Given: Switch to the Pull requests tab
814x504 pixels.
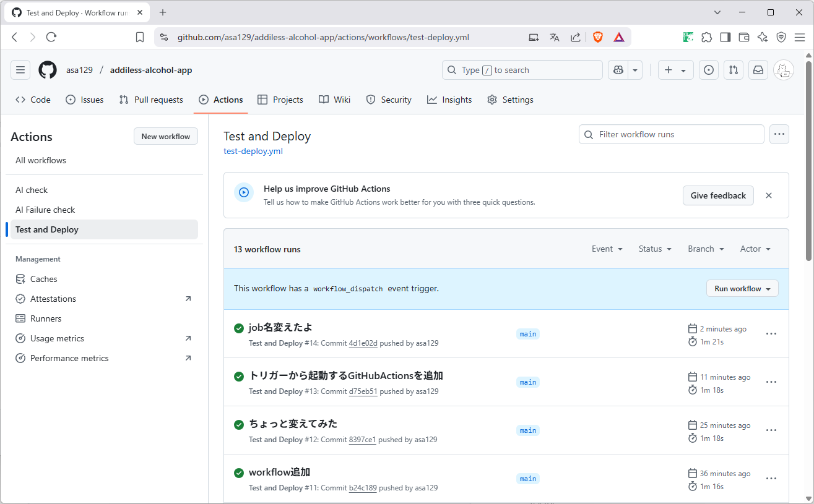Looking at the screenshot, I should [x=151, y=100].
